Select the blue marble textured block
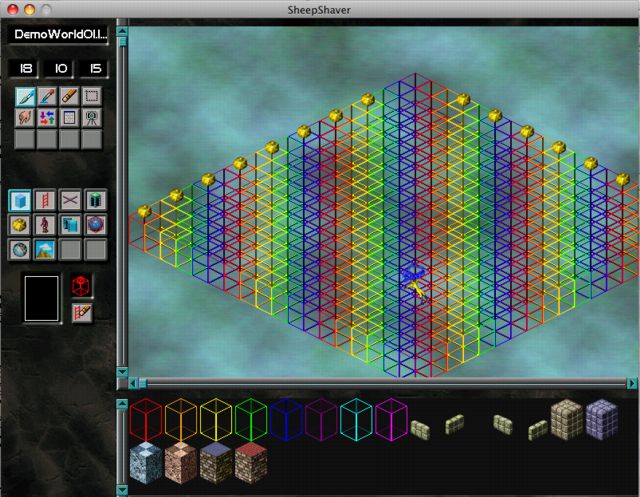Image resolution: width=640 pixels, height=497 pixels. (146, 463)
